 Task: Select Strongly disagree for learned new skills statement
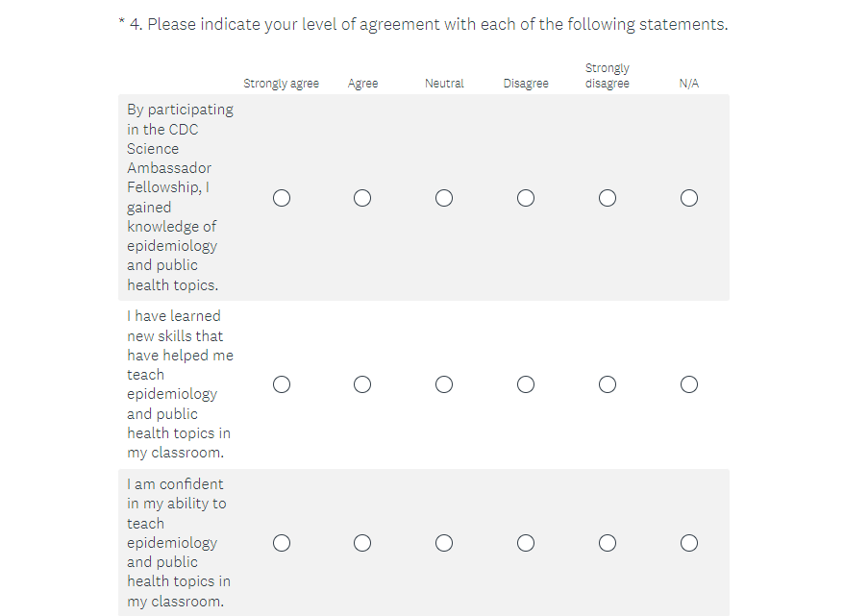pos(608,384)
